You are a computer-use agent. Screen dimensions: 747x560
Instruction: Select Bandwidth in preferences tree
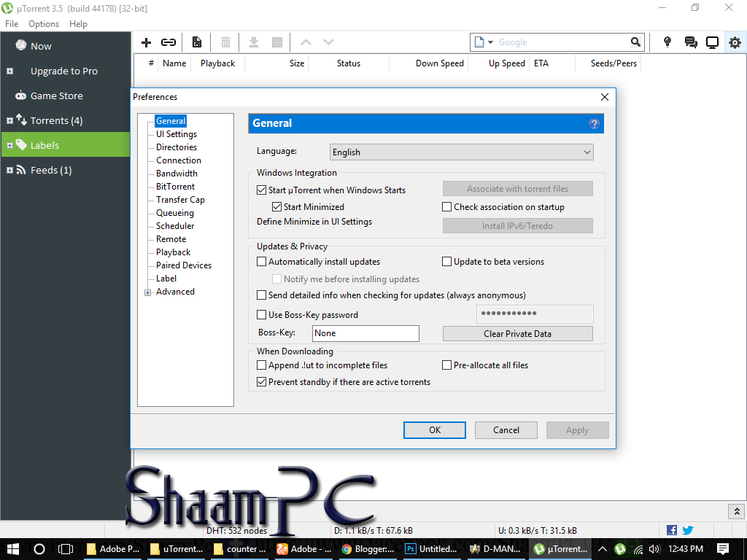coord(177,174)
